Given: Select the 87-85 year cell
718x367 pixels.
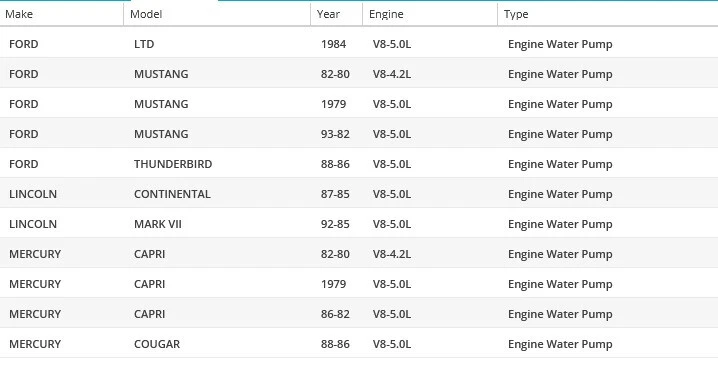Looking at the screenshot, I should point(335,194).
